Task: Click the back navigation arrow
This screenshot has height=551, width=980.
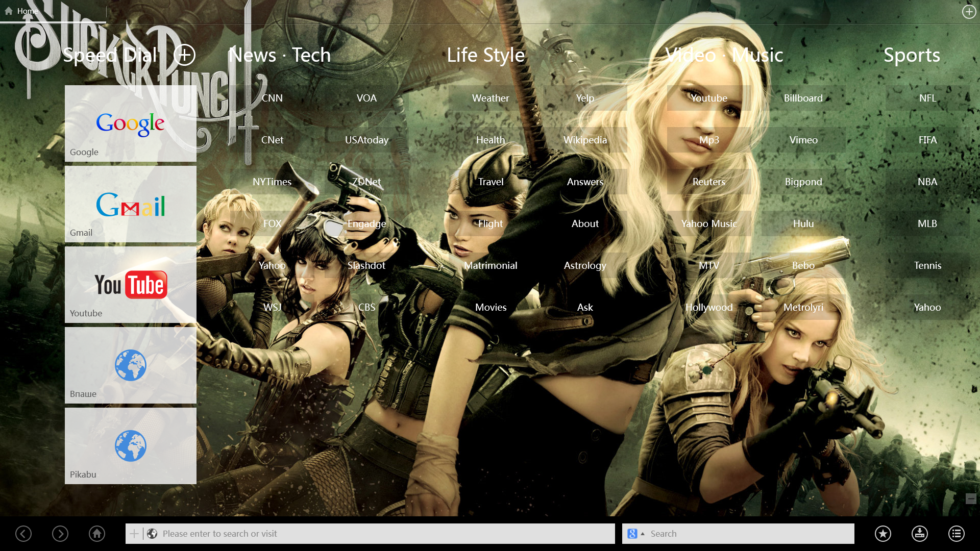Action: pos(23,534)
